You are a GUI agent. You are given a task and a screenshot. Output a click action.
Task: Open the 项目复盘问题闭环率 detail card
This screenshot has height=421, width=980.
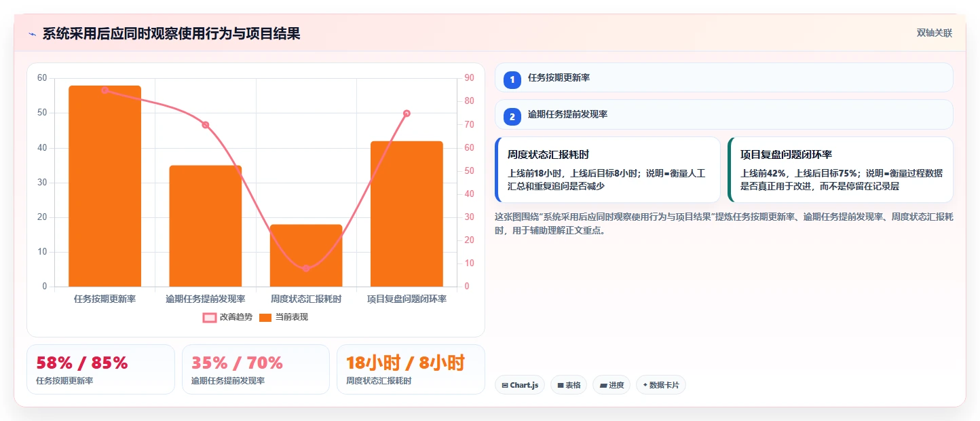[840, 170]
